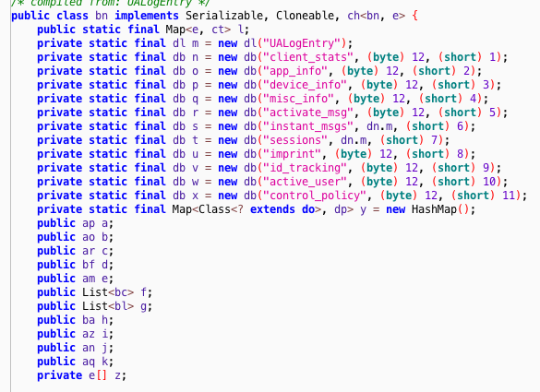
Task: Click the "client_stats" string literal
Action: point(308,57)
